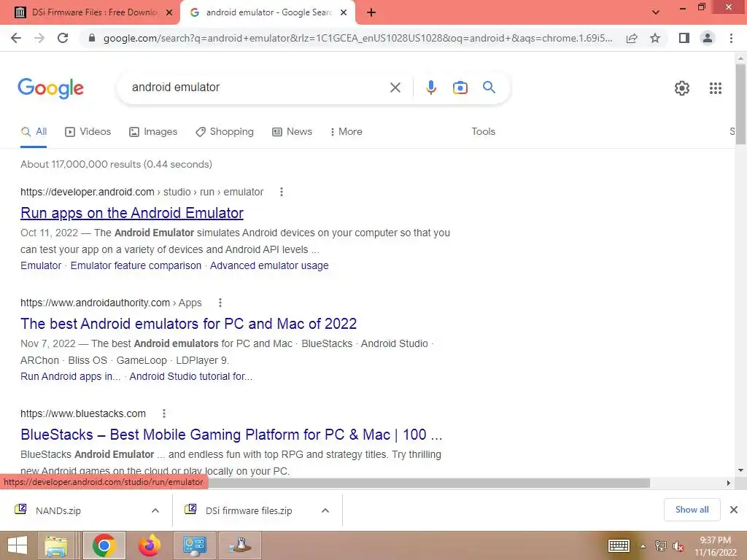The width and height of the screenshot is (747, 560).
Task: Open File Explorer from the taskbar
Action: point(56,545)
